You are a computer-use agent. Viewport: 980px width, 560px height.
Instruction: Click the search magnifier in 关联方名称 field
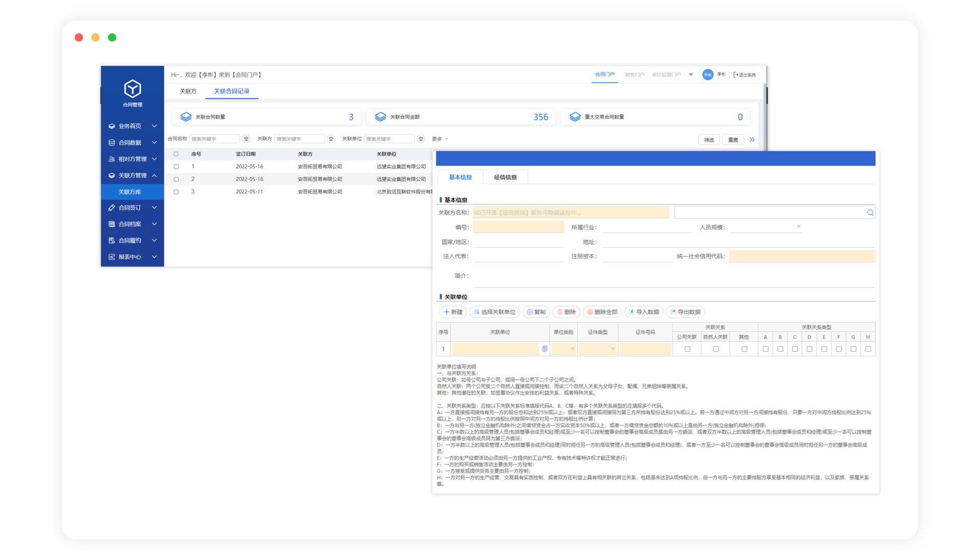point(870,212)
